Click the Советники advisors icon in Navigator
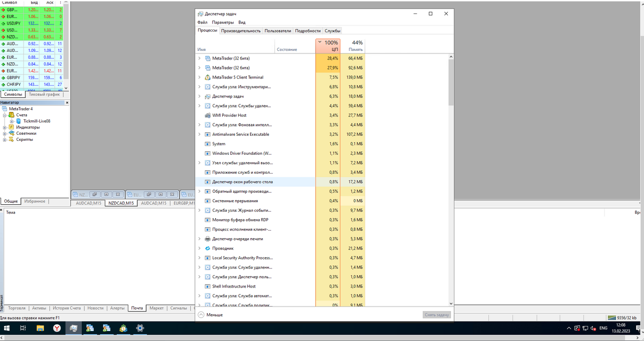Viewport: 644px width, 341px height. [11, 133]
